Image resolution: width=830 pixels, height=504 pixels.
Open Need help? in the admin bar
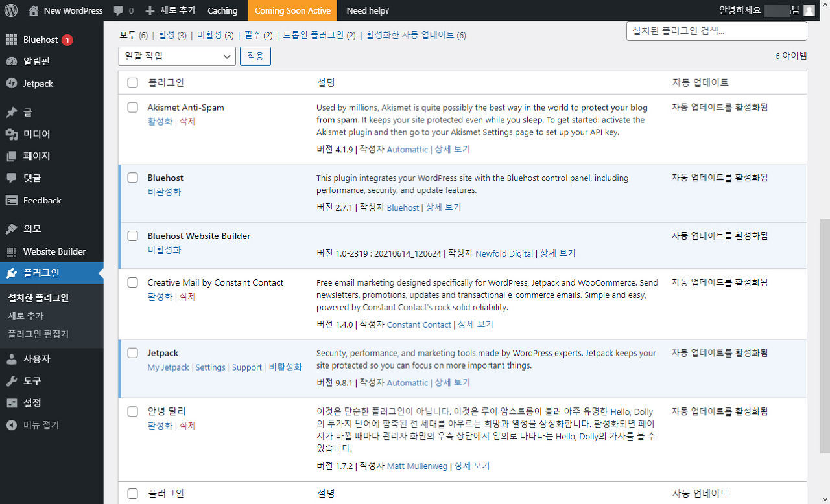click(x=368, y=10)
